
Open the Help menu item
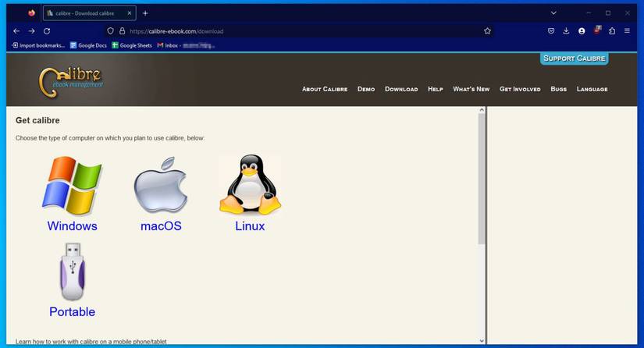click(x=436, y=89)
